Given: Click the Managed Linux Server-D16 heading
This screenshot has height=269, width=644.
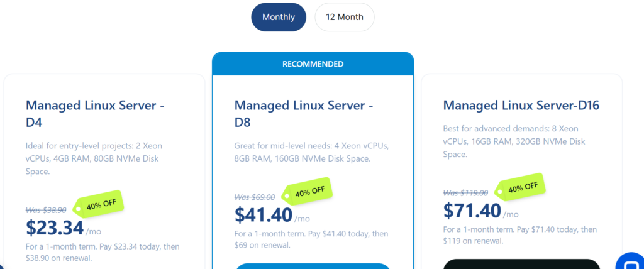Looking at the screenshot, I should tap(521, 106).
